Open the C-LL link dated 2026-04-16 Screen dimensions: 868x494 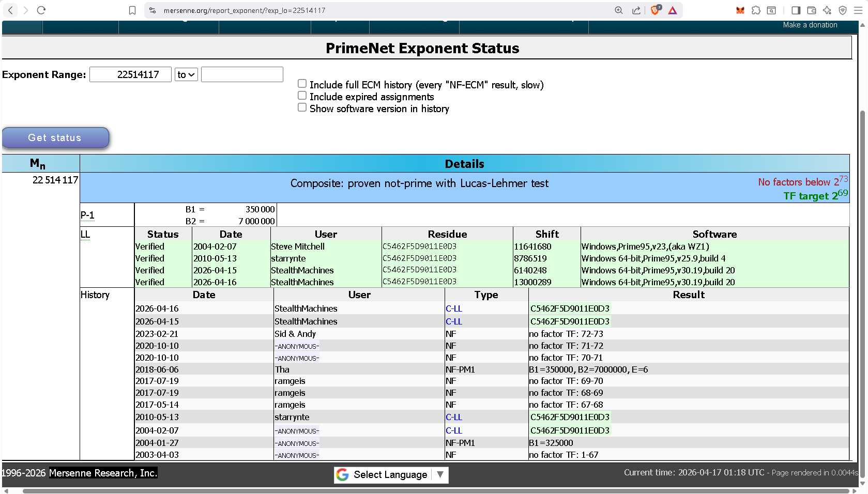pos(453,309)
